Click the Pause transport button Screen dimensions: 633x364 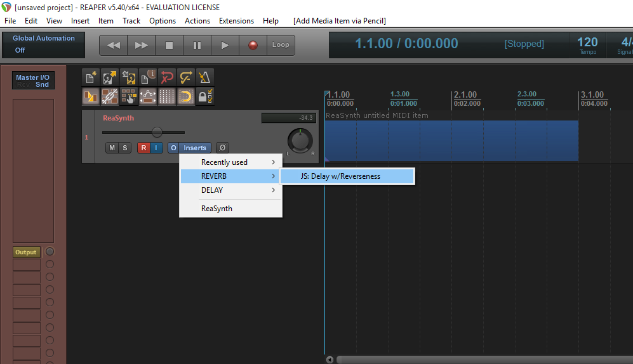pos(197,45)
